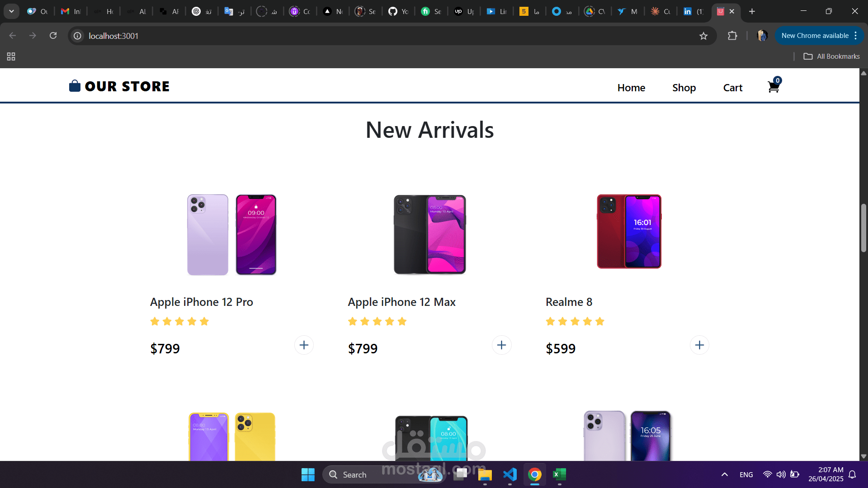Click the OUR STORE logo
Screen dimensions: 868x488
click(119, 86)
